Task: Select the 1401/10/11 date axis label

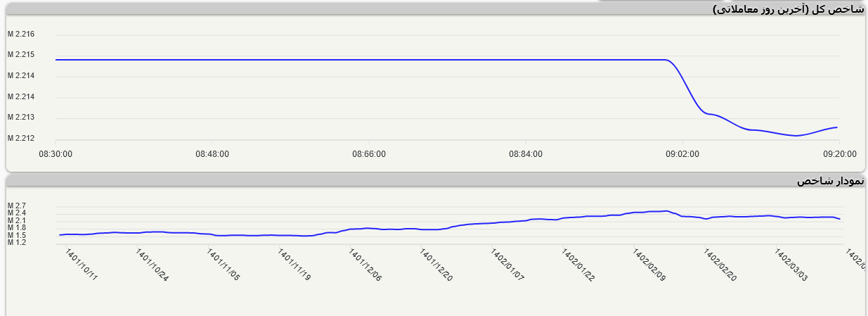Action: (82, 265)
